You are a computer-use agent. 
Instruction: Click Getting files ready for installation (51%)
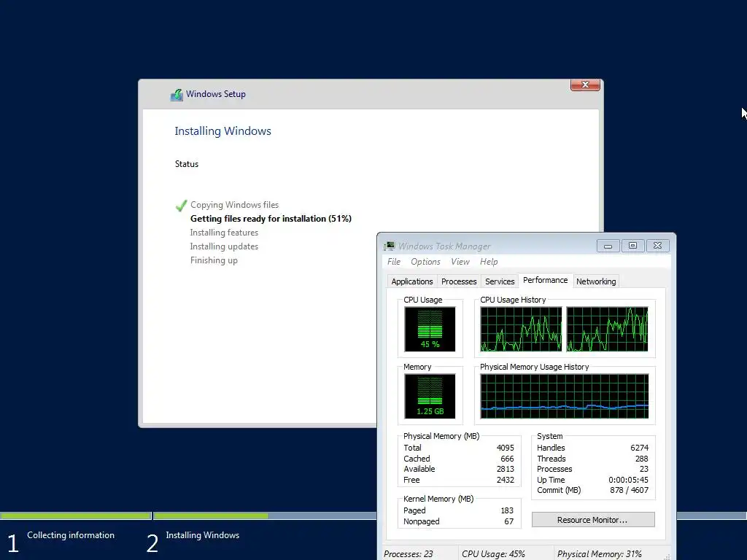pos(271,219)
